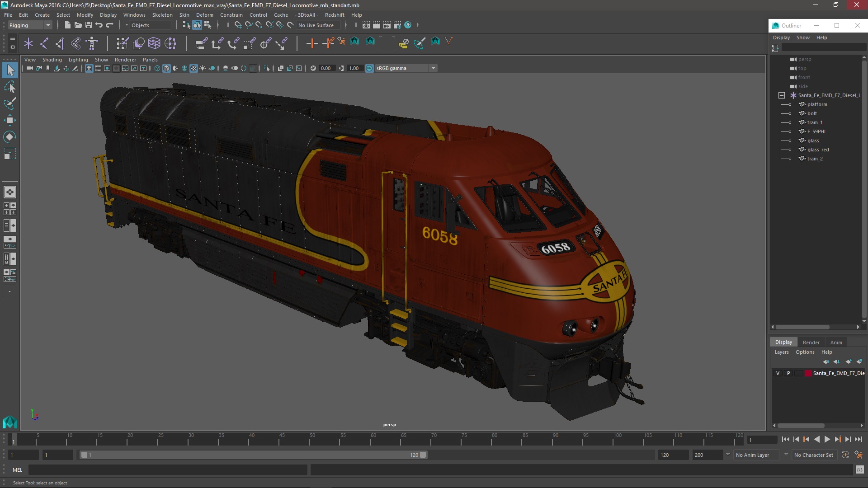Click the render settings icon in status line
868x488 pixels.
pyautogui.click(x=397, y=25)
